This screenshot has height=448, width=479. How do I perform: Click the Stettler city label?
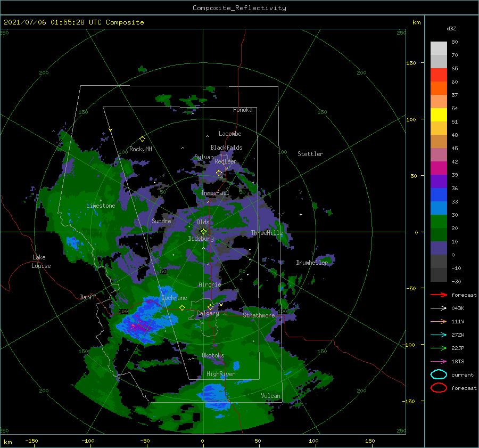310,154
